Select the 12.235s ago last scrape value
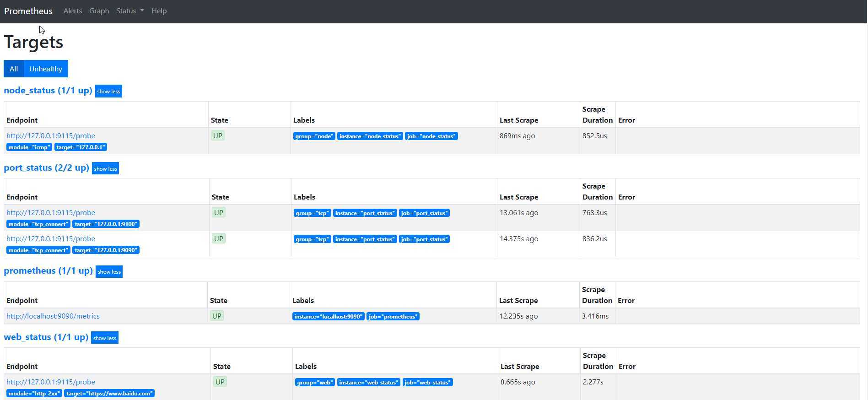Viewport: 868px width, 400px height. pyautogui.click(x=518, y=316)
